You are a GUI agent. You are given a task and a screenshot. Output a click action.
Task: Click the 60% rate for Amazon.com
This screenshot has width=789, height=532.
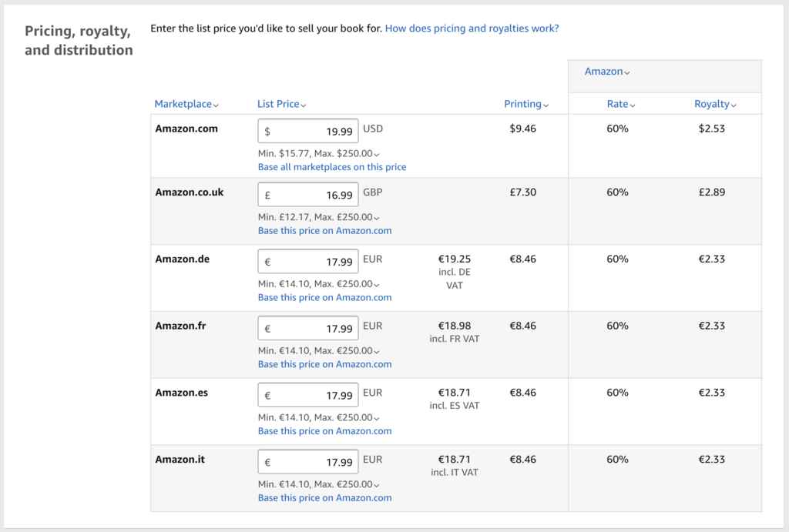pos(617,129)
